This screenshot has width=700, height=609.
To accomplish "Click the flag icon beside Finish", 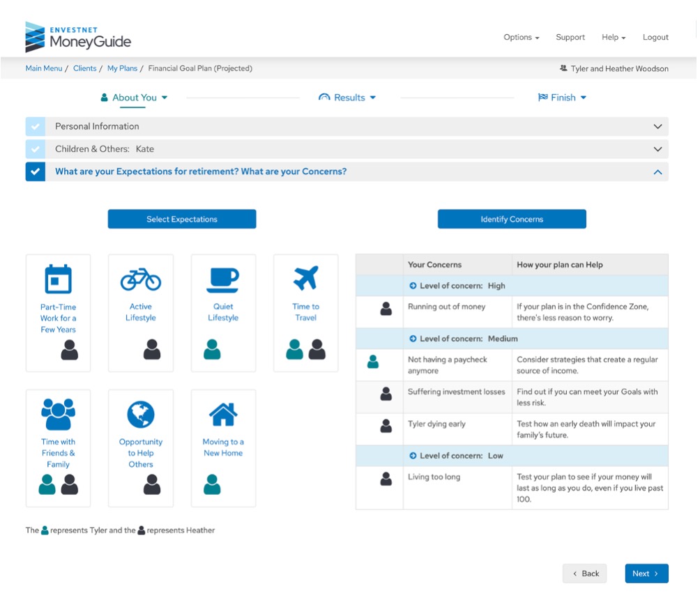I will [x=543, y=98].
